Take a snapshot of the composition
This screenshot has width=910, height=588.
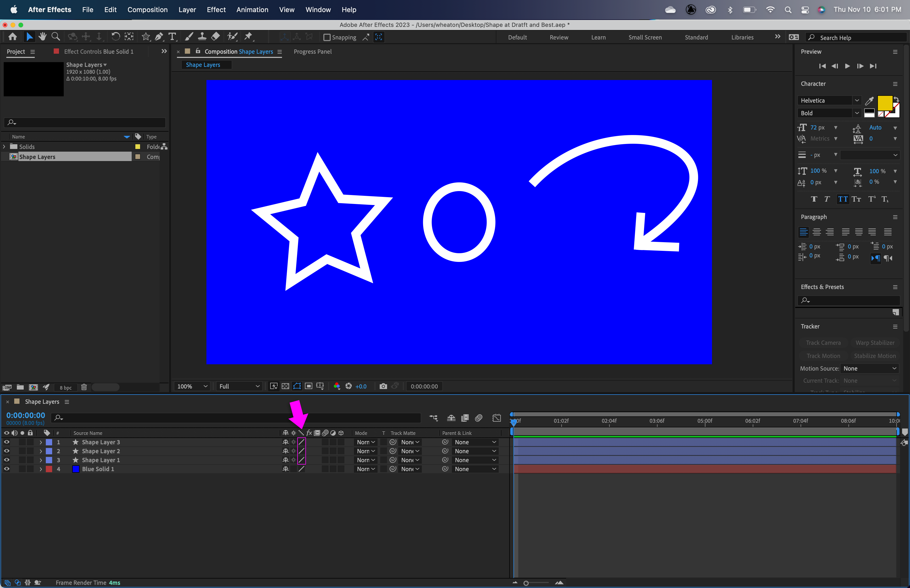[x=383, y=386]
